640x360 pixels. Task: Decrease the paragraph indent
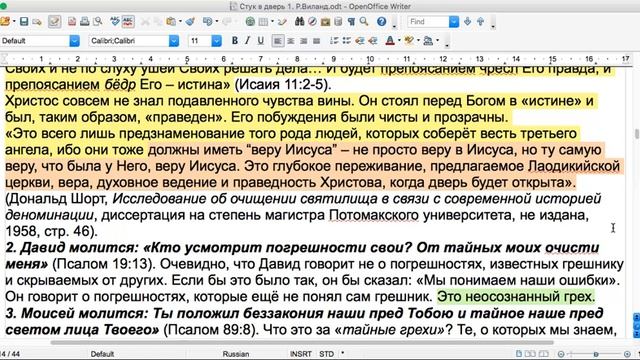coord(360,41)
